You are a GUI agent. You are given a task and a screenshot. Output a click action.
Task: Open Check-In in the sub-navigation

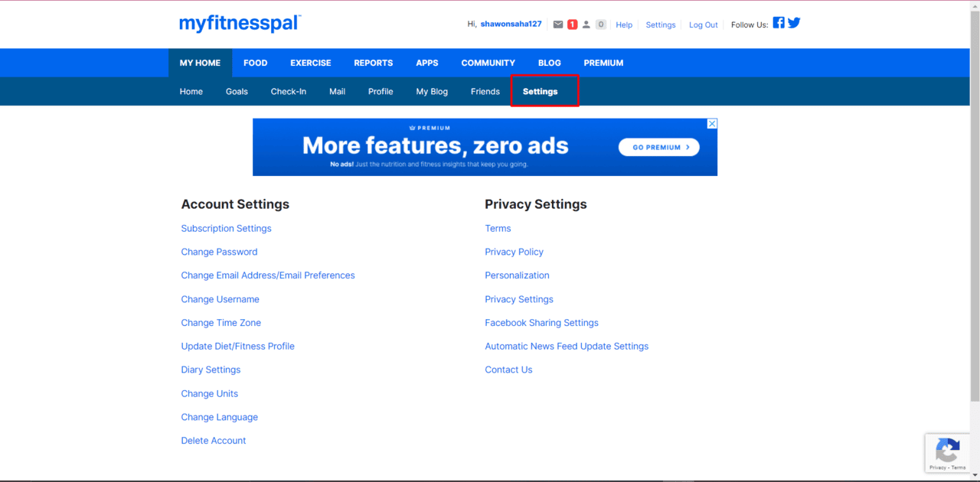tap(289, 91)
